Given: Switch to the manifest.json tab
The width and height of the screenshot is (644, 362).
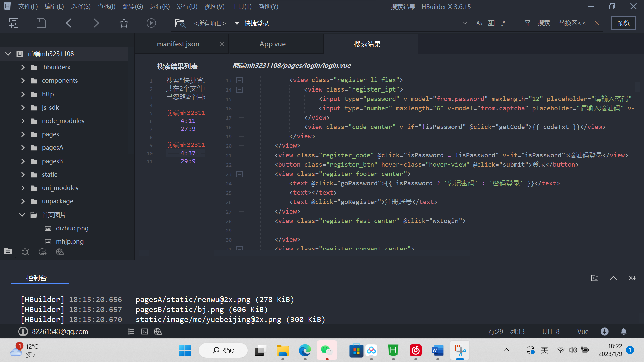Looking at the screenshot, I should point(178,44).
